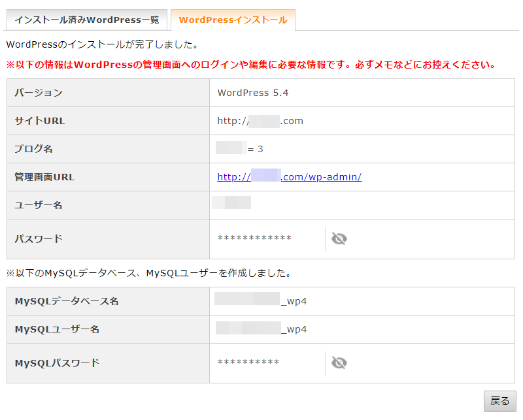Image resolution: width=523 pixels, height=420 pixels.
Task: Click the red warning notice about login info
Action: click(251, 64)
